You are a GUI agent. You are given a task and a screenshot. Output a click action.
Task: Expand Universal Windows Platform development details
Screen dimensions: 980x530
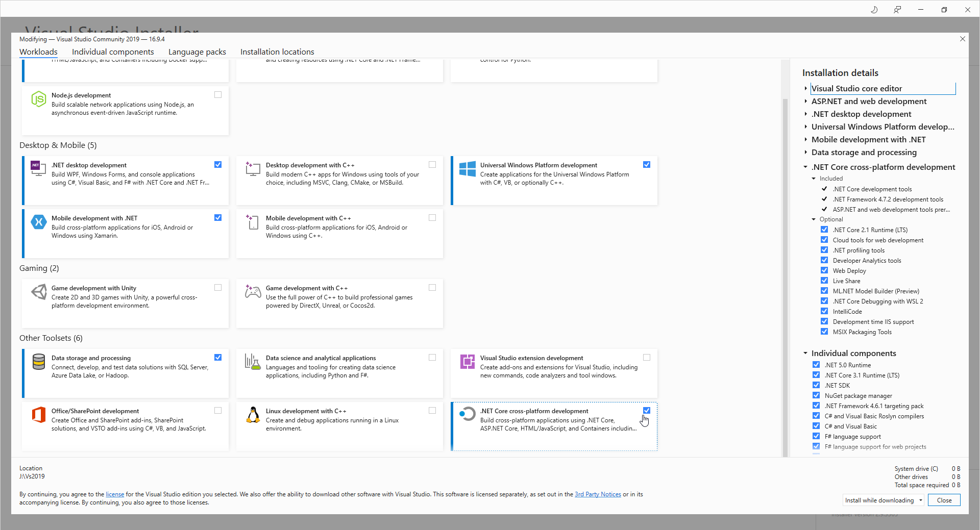point(806,127)
